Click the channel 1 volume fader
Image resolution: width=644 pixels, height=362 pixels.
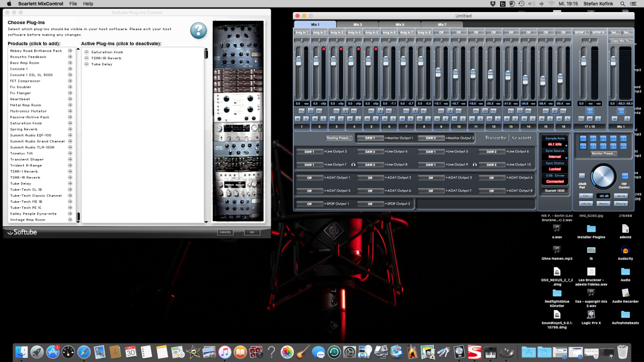(x=298, y=61)
